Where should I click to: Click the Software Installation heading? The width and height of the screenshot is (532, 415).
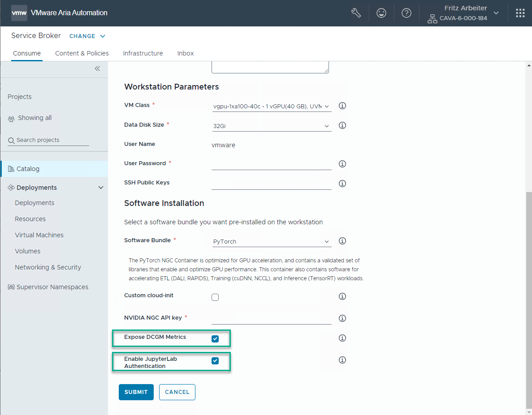point(164,203)
